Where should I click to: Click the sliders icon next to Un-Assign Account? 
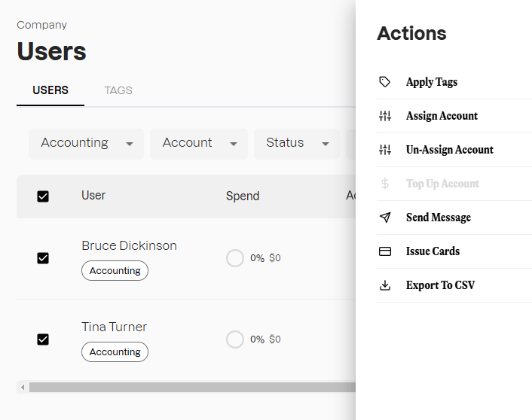[x=385, y=150]
